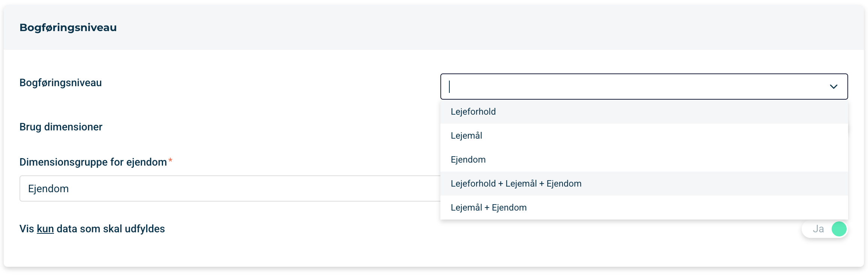
Task: Click the Dimensionsgruppe for ejendom label
Action: (93, 162)
